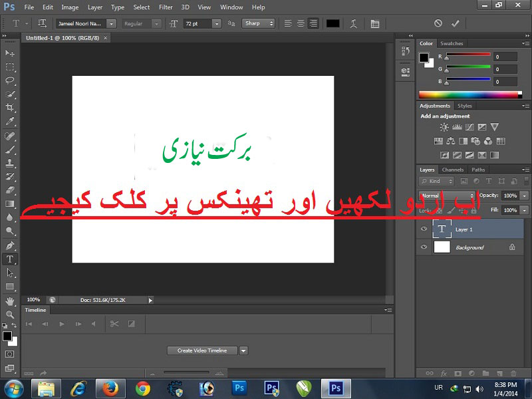Open Create Video Timeline dropdown arrow

click(243, 351)
